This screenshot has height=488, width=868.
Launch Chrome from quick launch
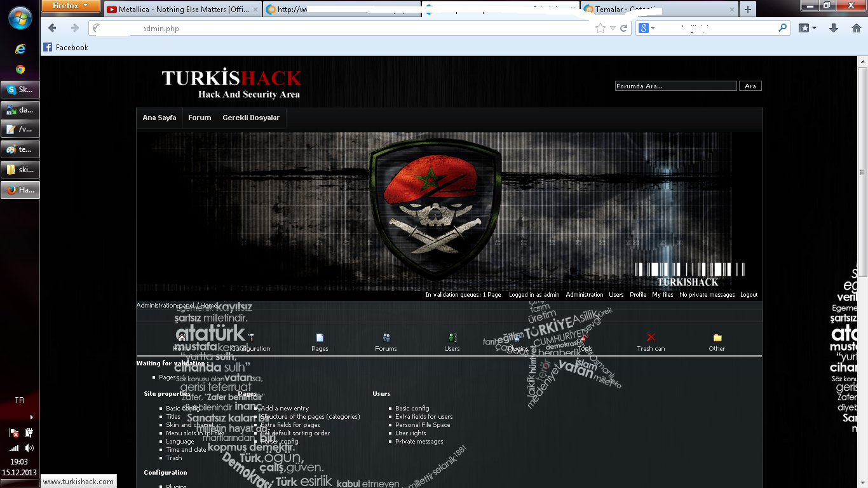point(20,69)
